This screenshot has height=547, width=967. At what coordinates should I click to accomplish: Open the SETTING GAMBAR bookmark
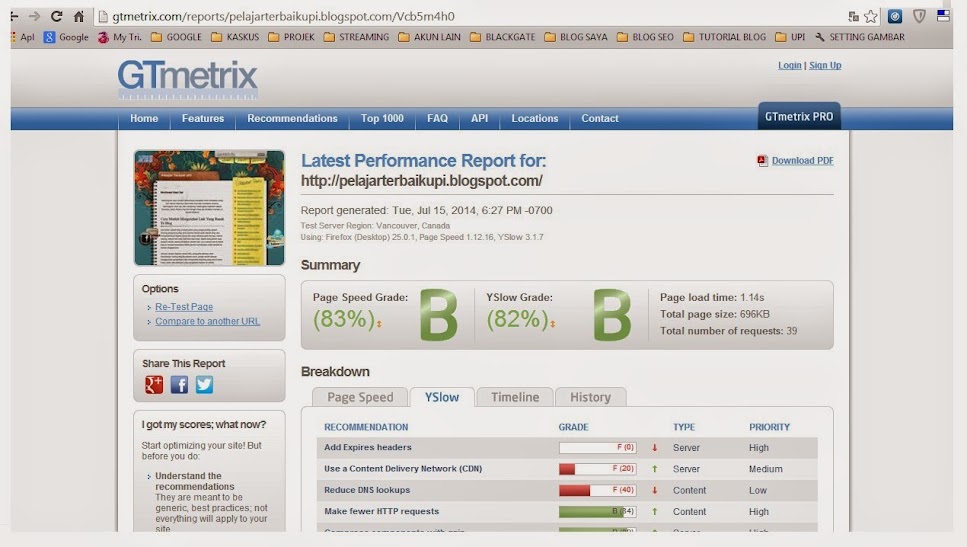(x=860, y=37)
